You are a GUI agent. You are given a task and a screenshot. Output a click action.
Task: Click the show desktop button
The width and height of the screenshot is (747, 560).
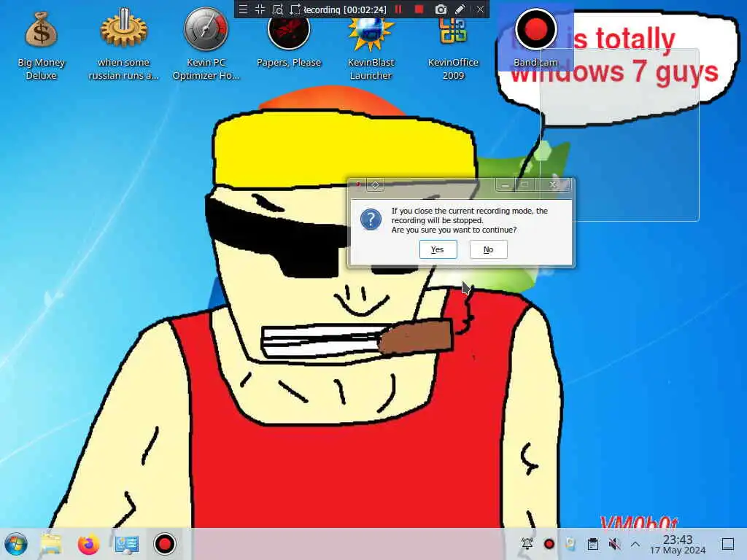click(728, 544)
